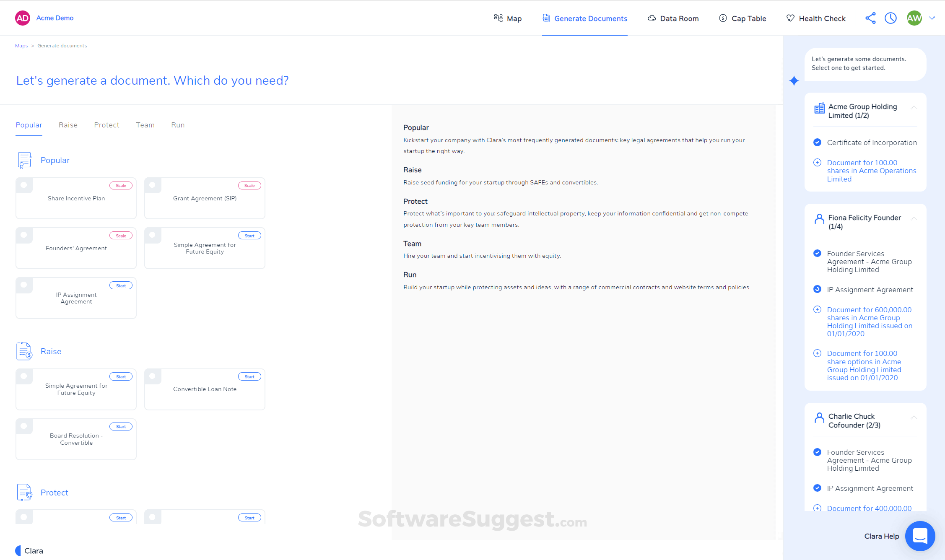The width and height of the screenshot is (945, 560).
Task: Click Start on Simple Agreement for Future Equity
Action: point(249,235)
